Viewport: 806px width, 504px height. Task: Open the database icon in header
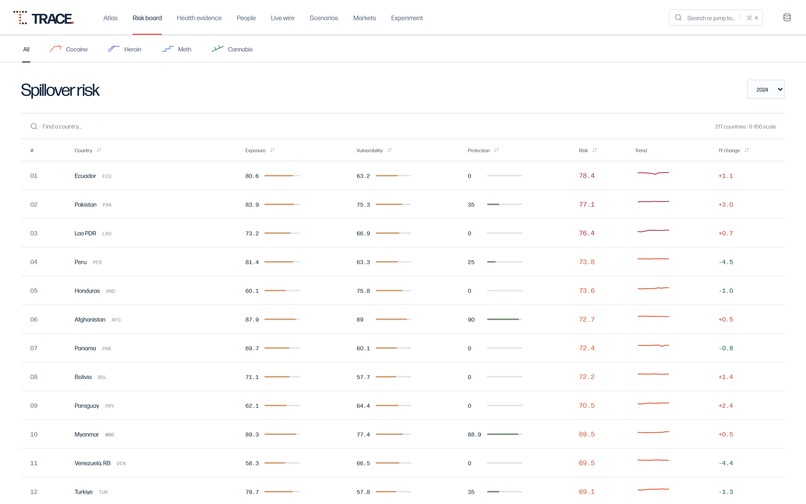(786, 17)
